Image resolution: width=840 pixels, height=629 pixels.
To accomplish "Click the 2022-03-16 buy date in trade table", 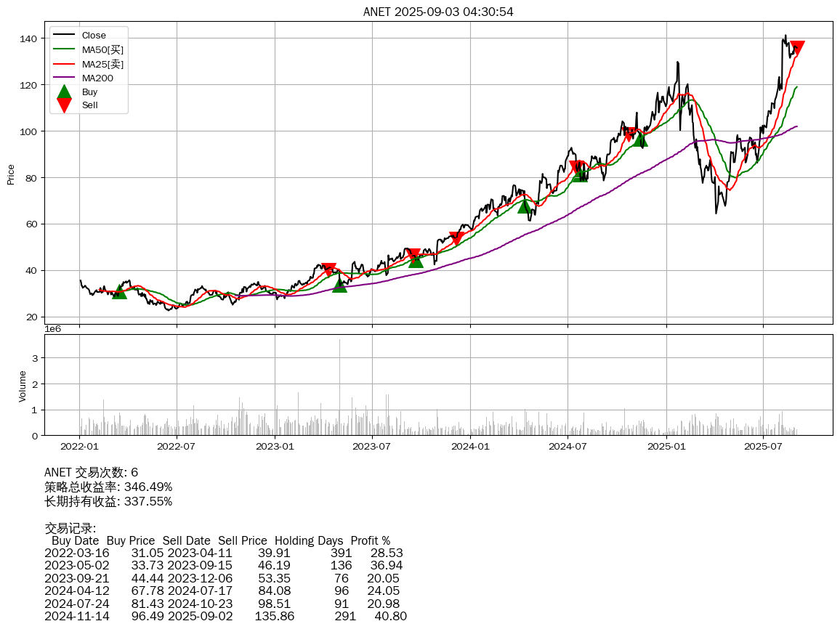I will [72, 553].
